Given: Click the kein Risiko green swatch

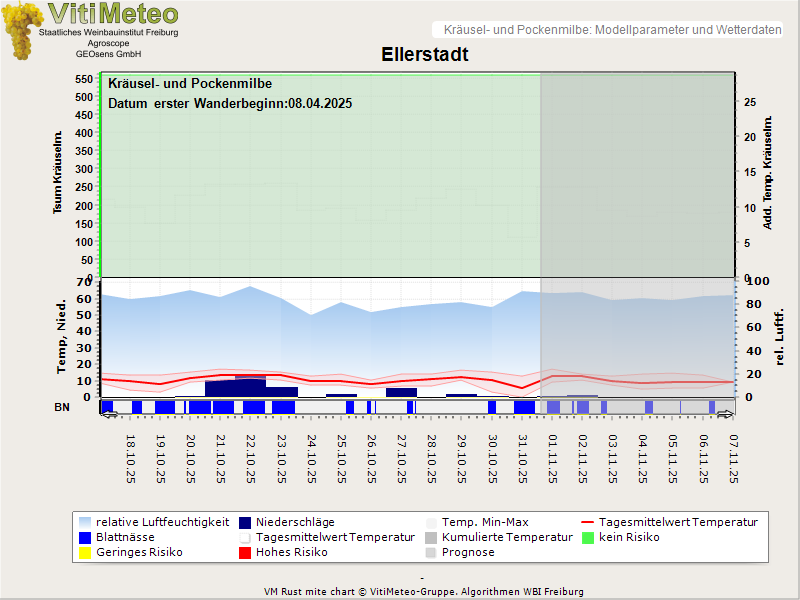Looking at the screenshot, I should coord(588,537).
